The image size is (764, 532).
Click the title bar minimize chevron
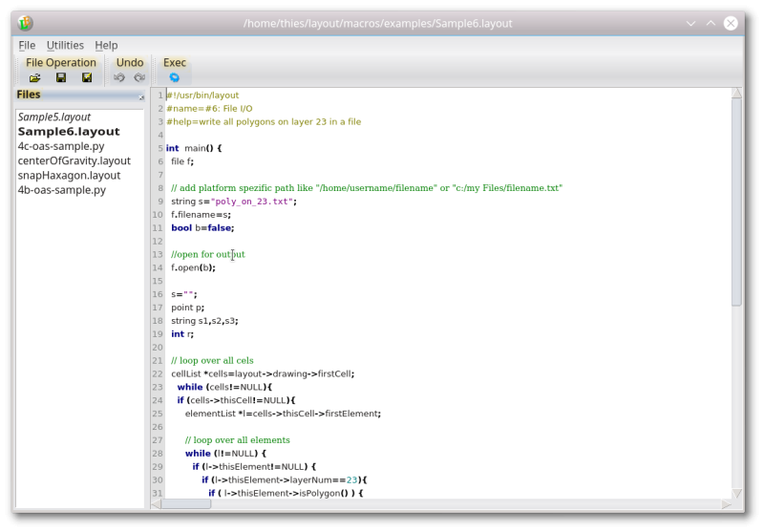(690, 23)
